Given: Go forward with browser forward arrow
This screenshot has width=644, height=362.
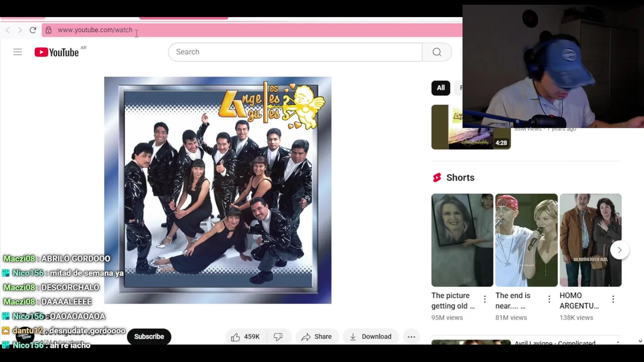Looking at the screenshot, I should coord(20,30).
